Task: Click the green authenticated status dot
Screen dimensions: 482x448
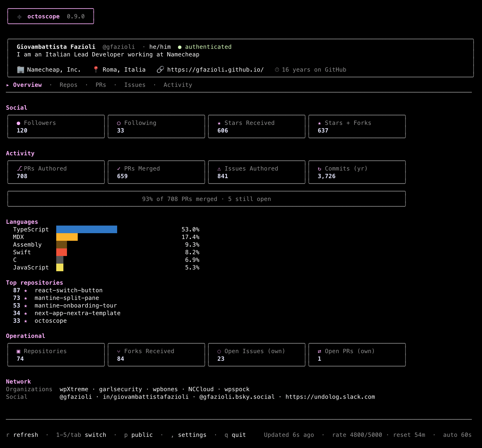Action: [180, 47]
